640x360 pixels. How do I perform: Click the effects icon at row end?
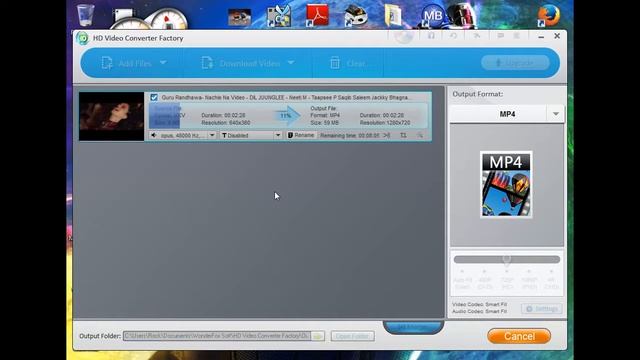(x=420, y=135)
